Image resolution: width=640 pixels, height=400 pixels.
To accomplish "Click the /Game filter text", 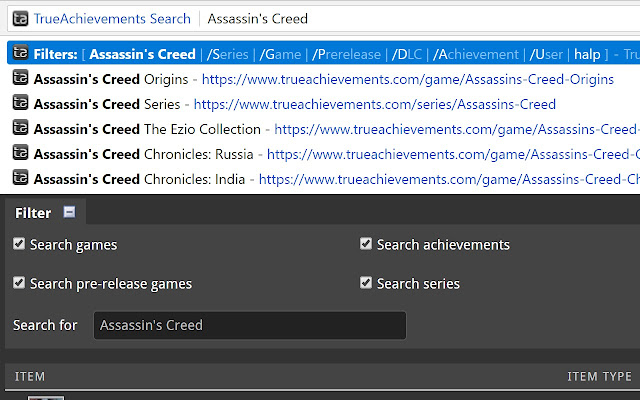I will (280, 54).
